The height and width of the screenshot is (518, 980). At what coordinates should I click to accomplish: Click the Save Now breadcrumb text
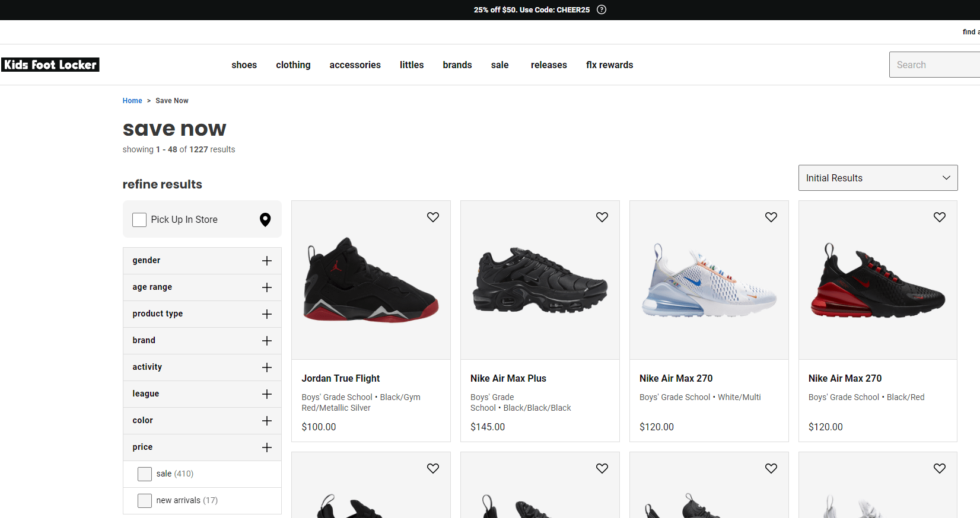[x=172, y=101]
